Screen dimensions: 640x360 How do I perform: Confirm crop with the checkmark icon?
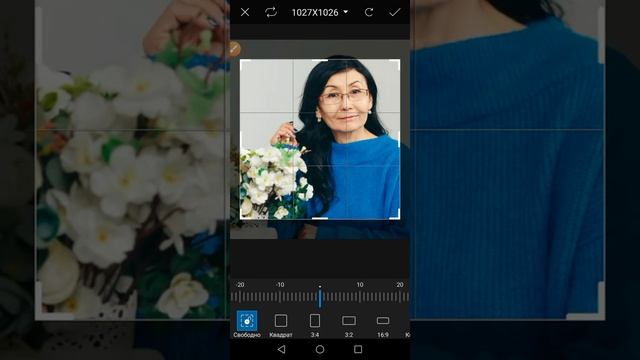click(x=395, y=12)
